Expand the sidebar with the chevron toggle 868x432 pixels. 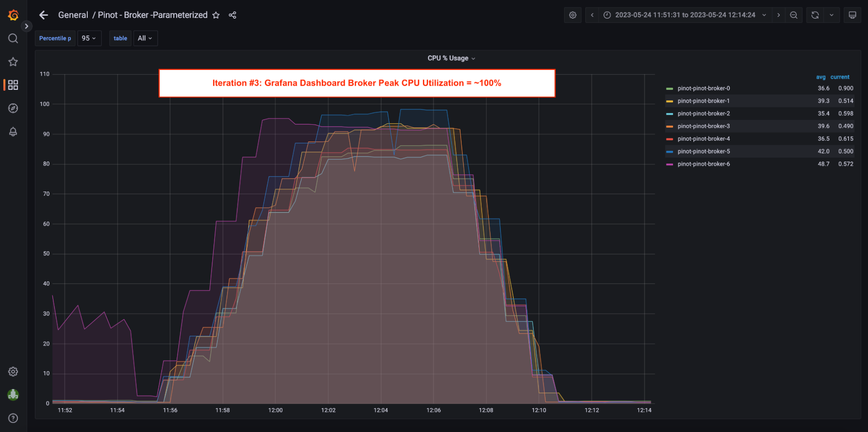26,26
